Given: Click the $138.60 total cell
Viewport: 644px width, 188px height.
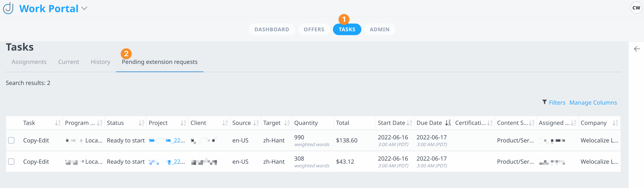Looking at the screenshot, I should tap(346, 141).
